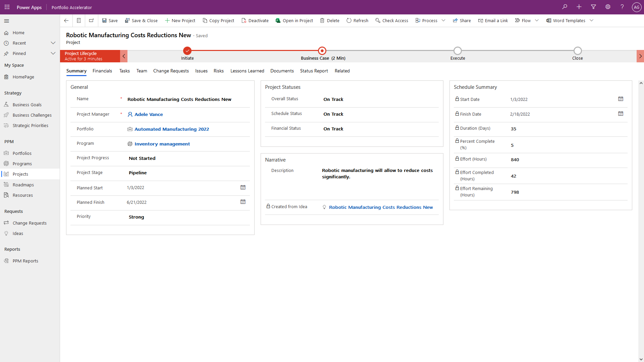Image resolution: width=644 pixels, height=362 pixels.
Task: Open Adele Vance project manager link
Action: coord(149,114)
